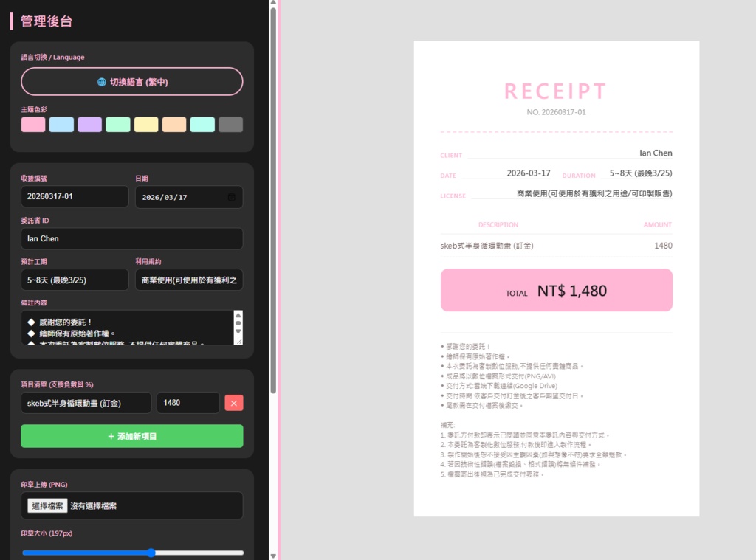Select the light blue theme color swatch
756x560 pixels.
click(61, 125)
